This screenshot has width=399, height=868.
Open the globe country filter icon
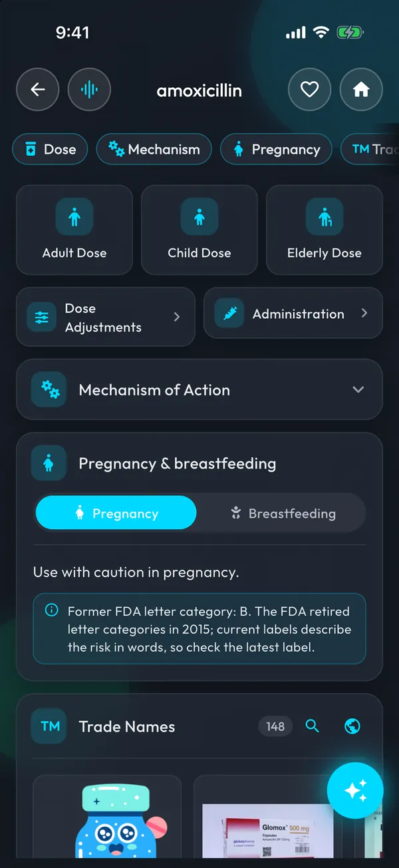pyautogui.click(x=352, y=726)
